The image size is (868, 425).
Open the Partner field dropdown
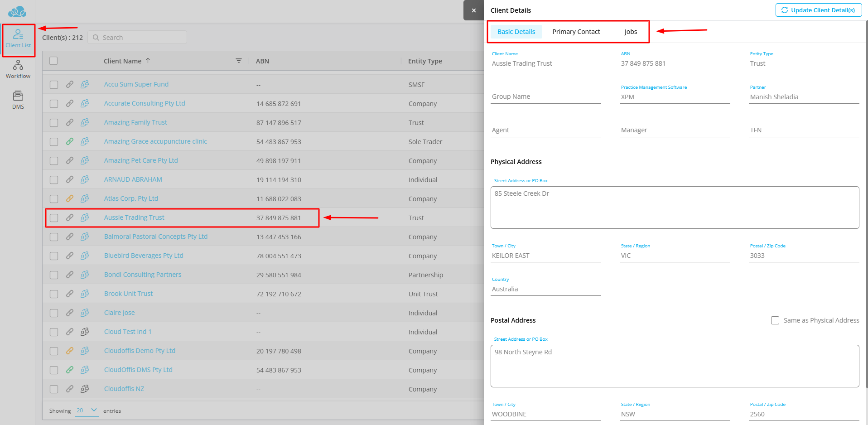804,97
